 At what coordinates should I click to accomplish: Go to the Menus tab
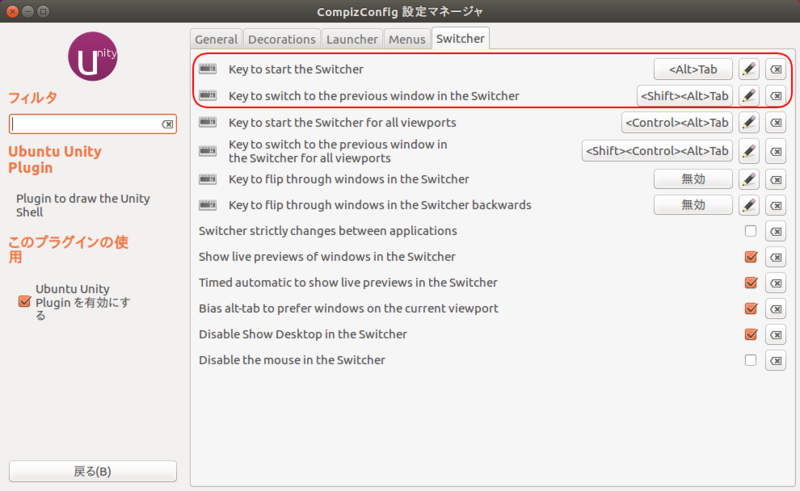point(407,39)
